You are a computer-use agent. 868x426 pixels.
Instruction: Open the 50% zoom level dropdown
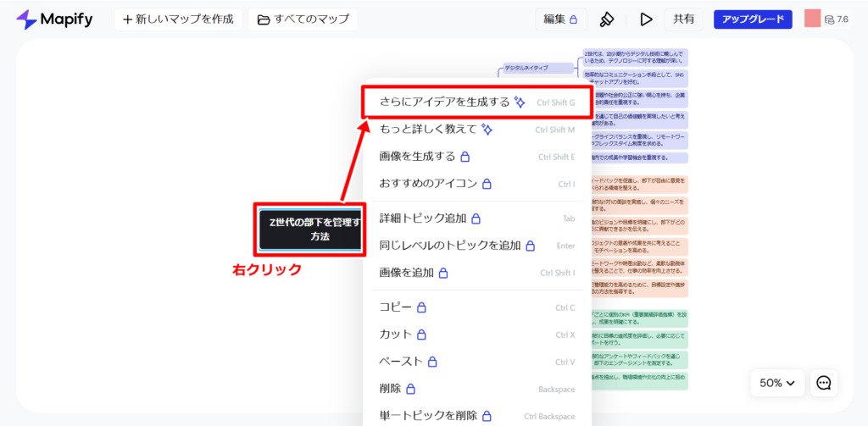[777, 383]
